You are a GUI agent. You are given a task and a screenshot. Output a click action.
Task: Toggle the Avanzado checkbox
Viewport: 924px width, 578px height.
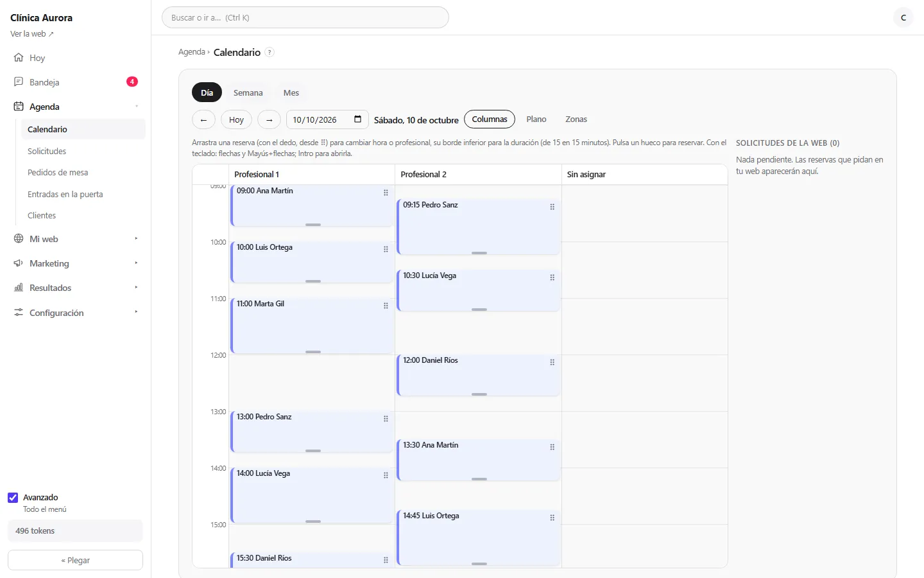pyautogui.click(x=13, y=498)
